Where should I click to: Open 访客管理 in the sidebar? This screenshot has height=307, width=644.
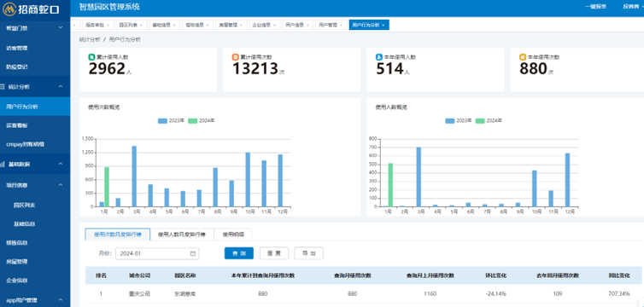tap(35, 48)
